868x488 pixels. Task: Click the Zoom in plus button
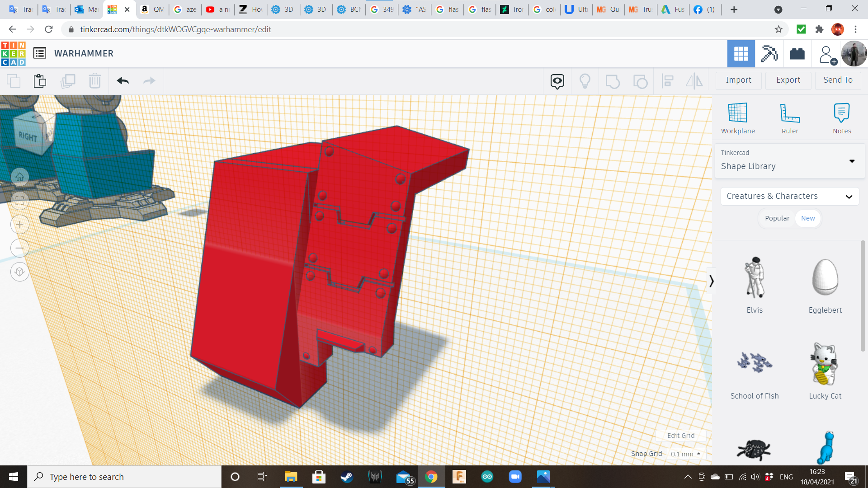click(x=19, y=225)
